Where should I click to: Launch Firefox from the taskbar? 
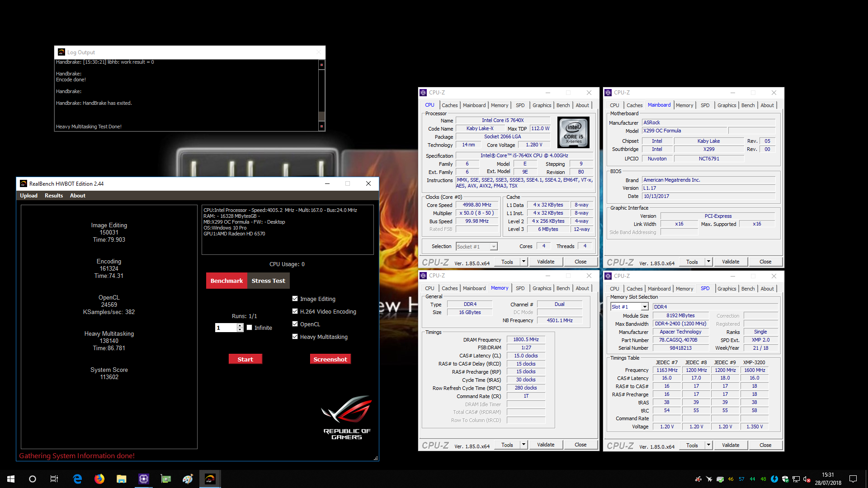pyautogui.click(x=99, y=479)
